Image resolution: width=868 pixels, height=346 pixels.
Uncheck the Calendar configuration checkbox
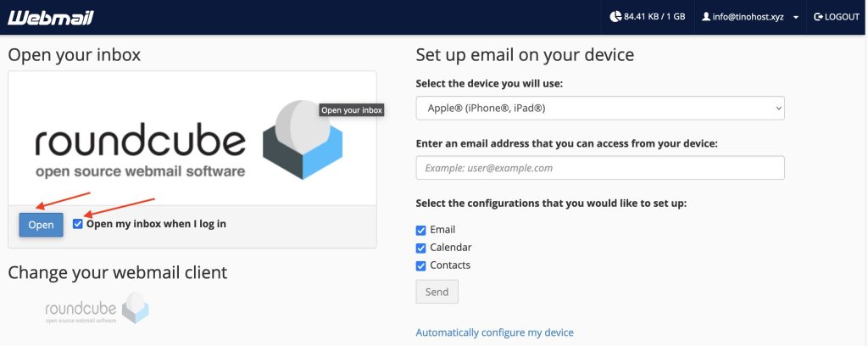[421, 248]
